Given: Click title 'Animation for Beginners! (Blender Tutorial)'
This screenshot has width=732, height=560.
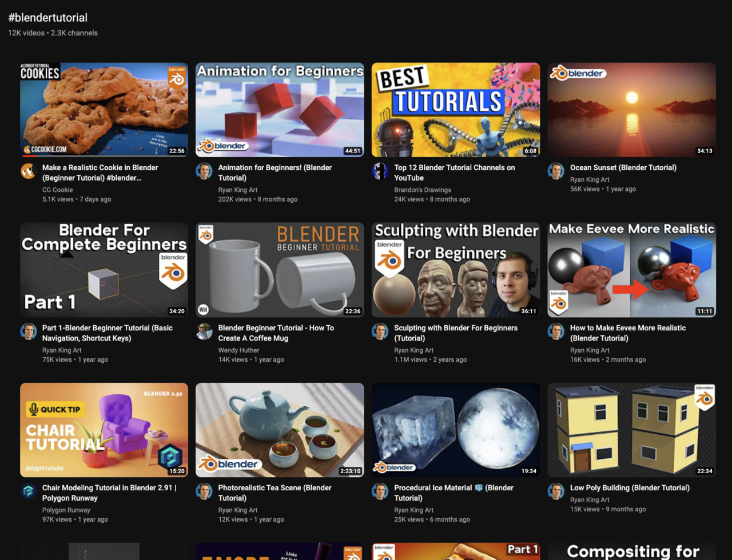Looking at the screenshot, I should [x=275, y=173].
